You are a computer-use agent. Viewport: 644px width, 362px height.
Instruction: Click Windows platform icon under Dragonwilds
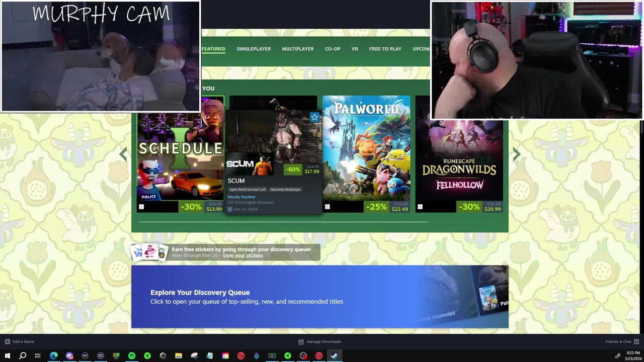(x=420, y=207)
